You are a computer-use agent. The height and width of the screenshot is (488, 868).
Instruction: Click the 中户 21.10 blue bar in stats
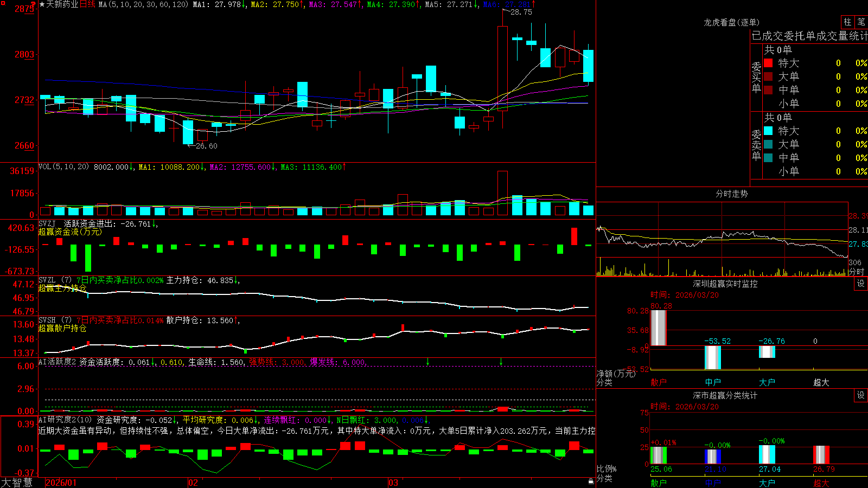(713, 456)
